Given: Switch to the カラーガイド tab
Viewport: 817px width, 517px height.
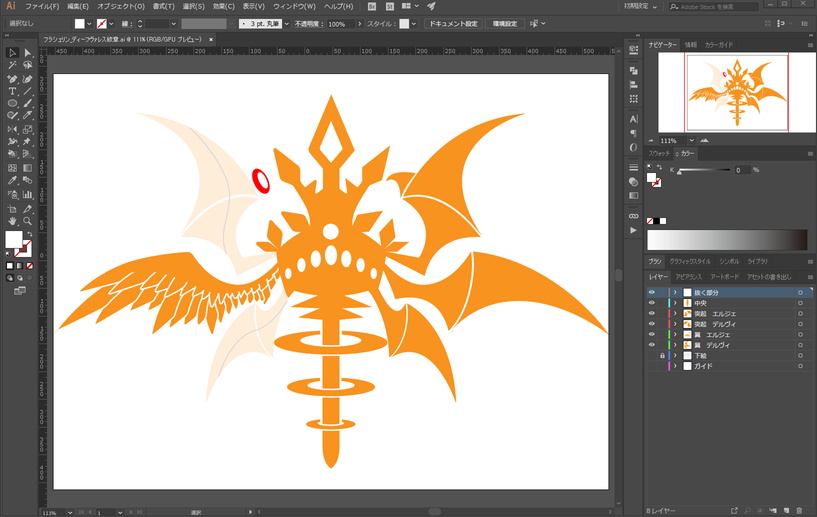Looking at the screenshot, I should coord(719,45).
